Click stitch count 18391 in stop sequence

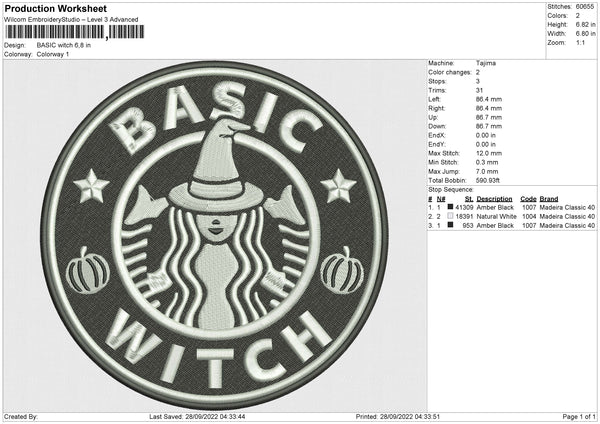[x=465, y=217]
